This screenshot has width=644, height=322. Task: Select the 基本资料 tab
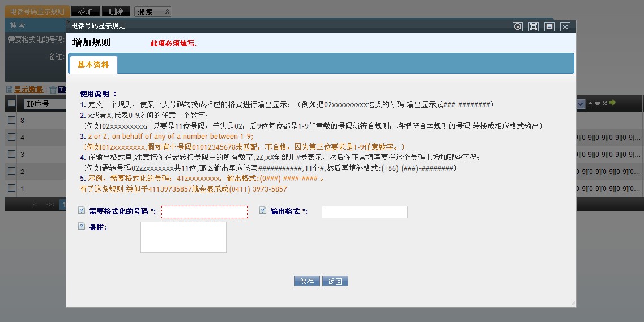click(93, 65)
